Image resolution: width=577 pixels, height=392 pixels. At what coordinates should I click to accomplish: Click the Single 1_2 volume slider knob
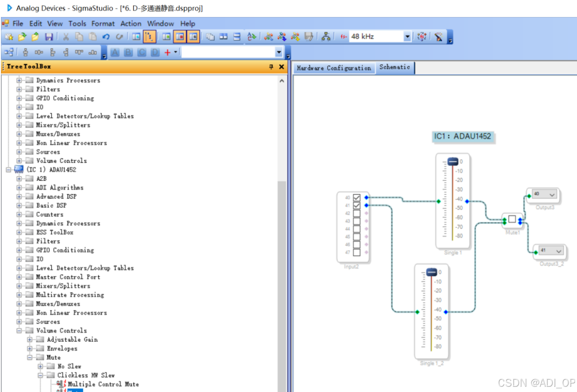click(431, 272)
